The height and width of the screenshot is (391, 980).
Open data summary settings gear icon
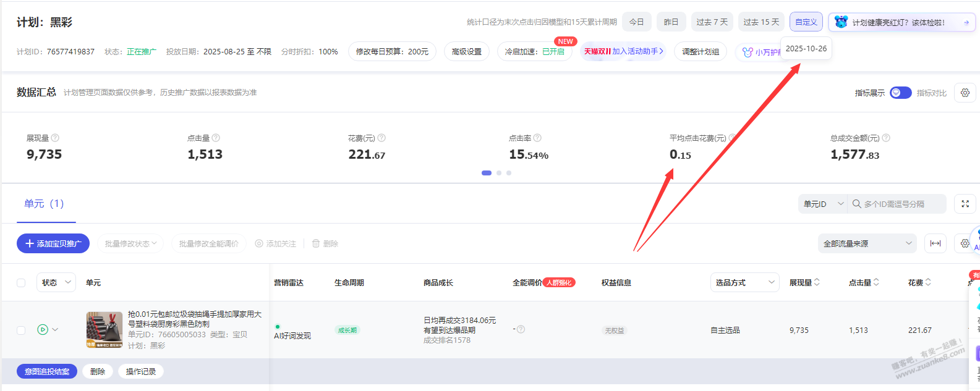(965, 93)
